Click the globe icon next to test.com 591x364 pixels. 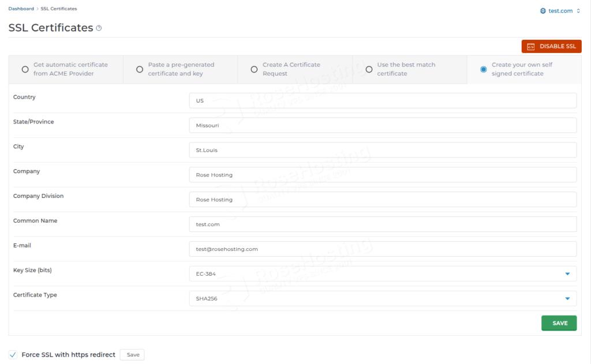543,11
